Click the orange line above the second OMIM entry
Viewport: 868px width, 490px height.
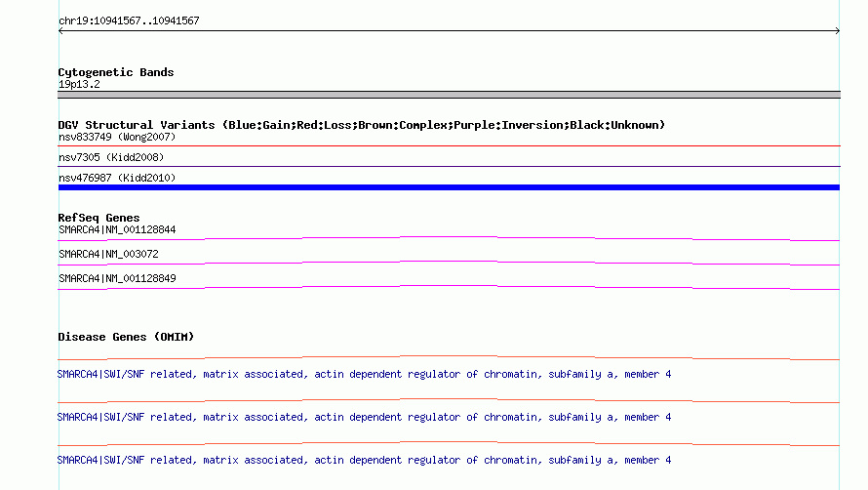click(x=449, y=400)
